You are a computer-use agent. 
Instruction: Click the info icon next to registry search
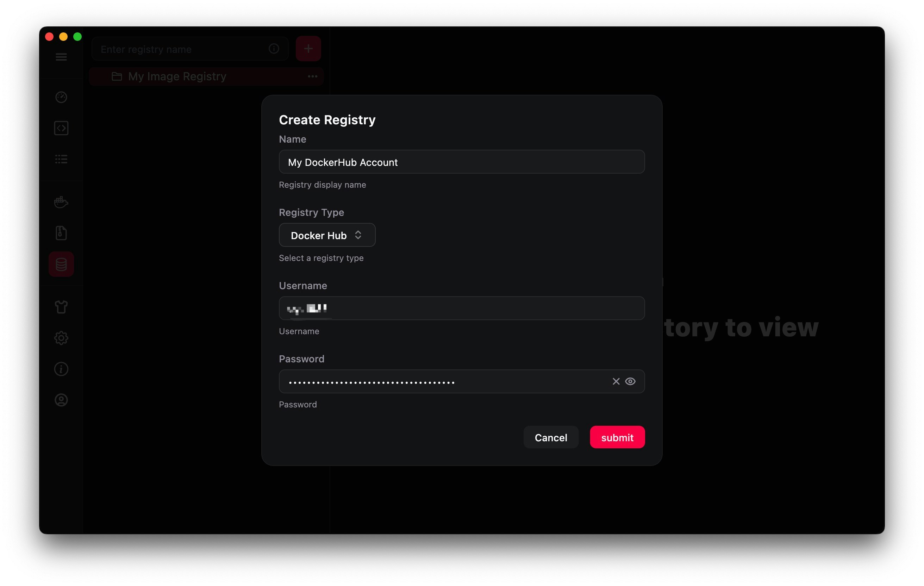(x=273, y=49)
